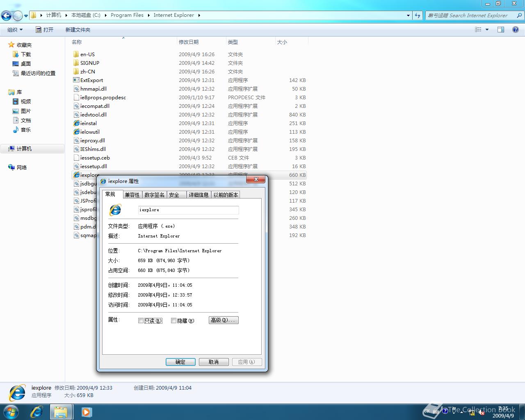Open the recent pages dropdown arrow
Viewport: 525px width, 420px height.
[x=26, y=16]
